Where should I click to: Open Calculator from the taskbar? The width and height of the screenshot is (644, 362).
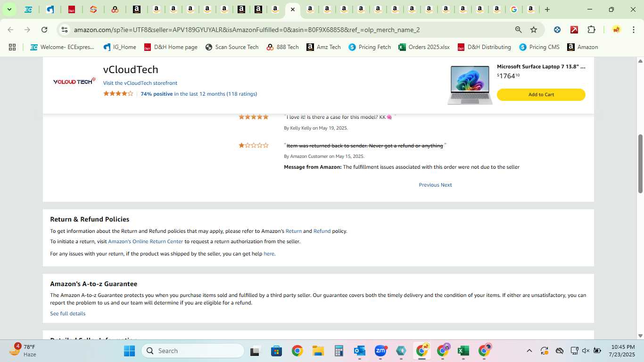point(339,351)
